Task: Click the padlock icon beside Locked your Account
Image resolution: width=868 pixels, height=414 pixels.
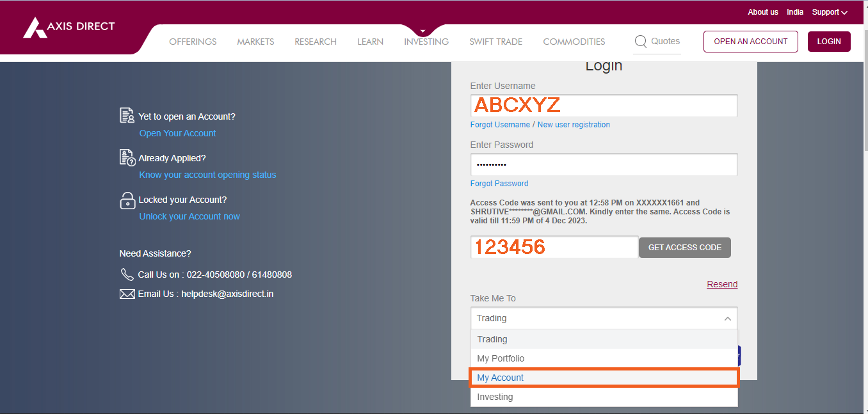Action: coord(127,200)
